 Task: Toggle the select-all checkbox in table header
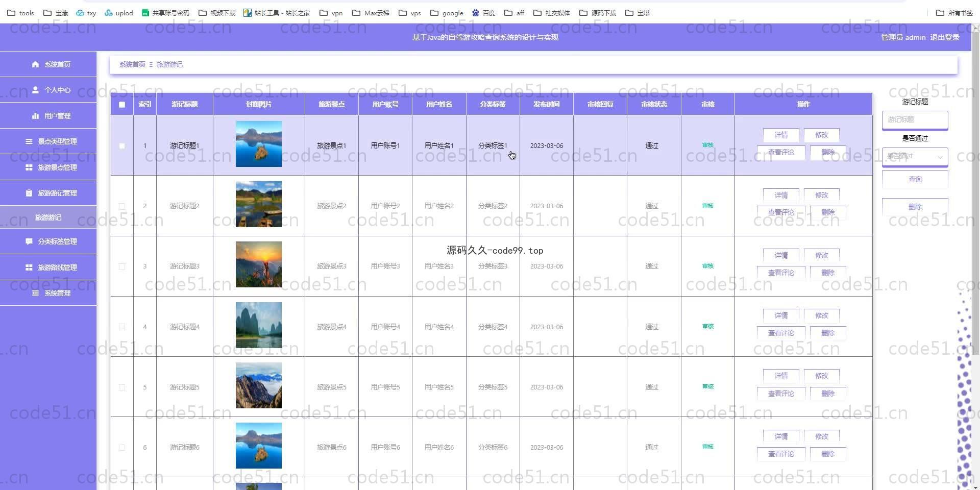122,105
